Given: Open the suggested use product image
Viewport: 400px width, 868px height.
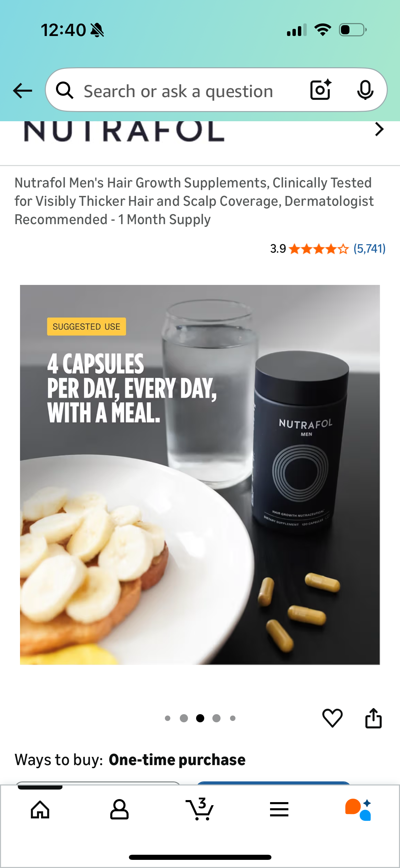Looking at the screenshot, I should pos(200,475).
